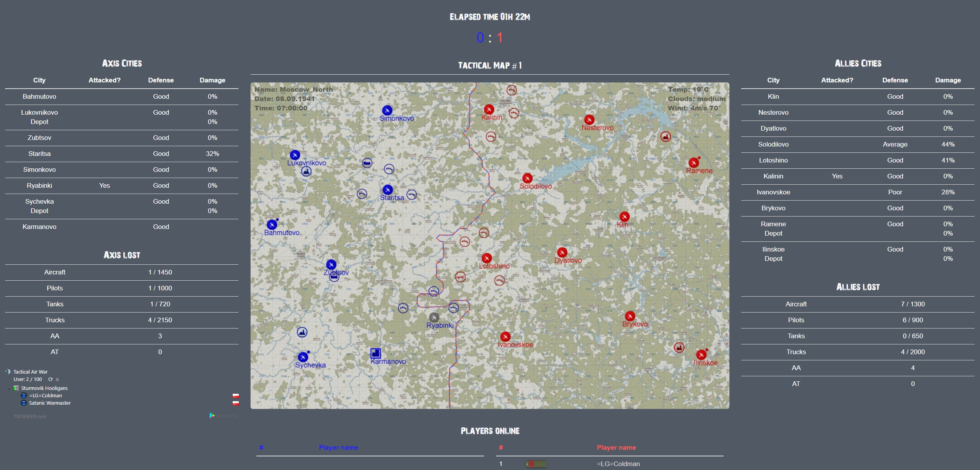Click the Damage header in Axis Cities
The image size is (980, 470).
click(x=212, y=80)
